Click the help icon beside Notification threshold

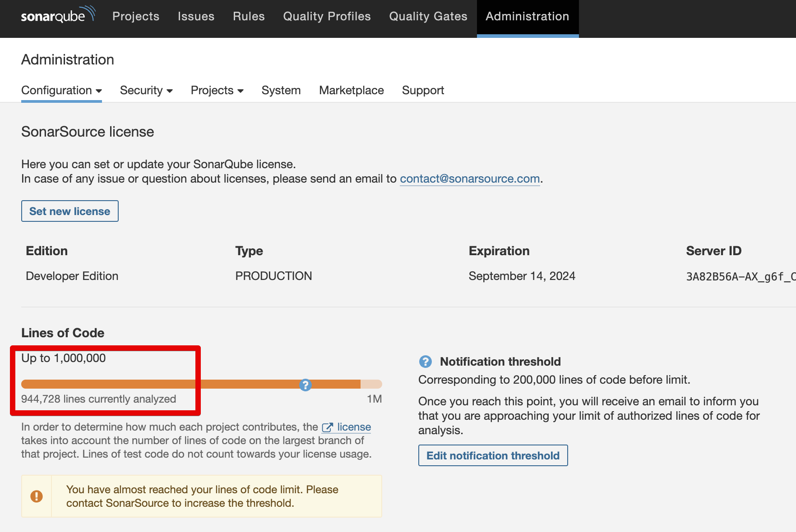click(x=425, y=362)
